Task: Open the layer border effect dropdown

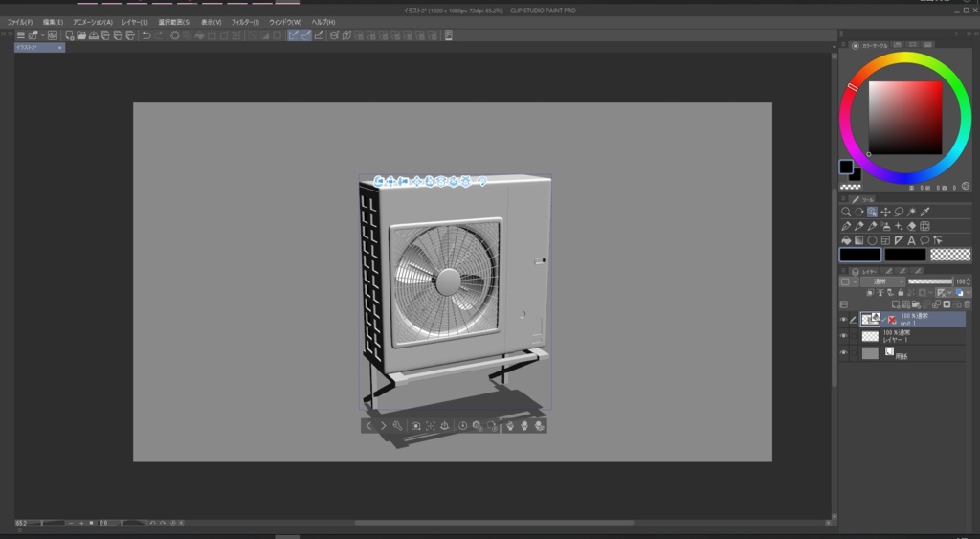Action: 849,282
